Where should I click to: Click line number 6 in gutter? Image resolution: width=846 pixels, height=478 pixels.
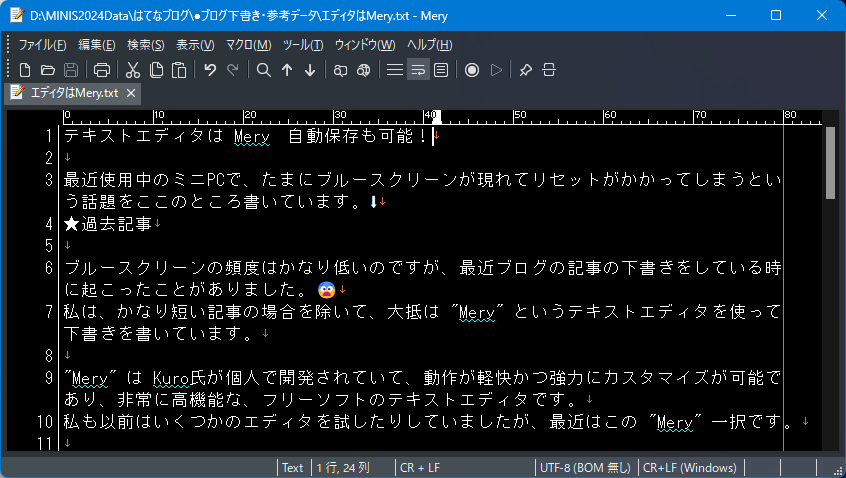pyautogui.click(x=49, y=268)
